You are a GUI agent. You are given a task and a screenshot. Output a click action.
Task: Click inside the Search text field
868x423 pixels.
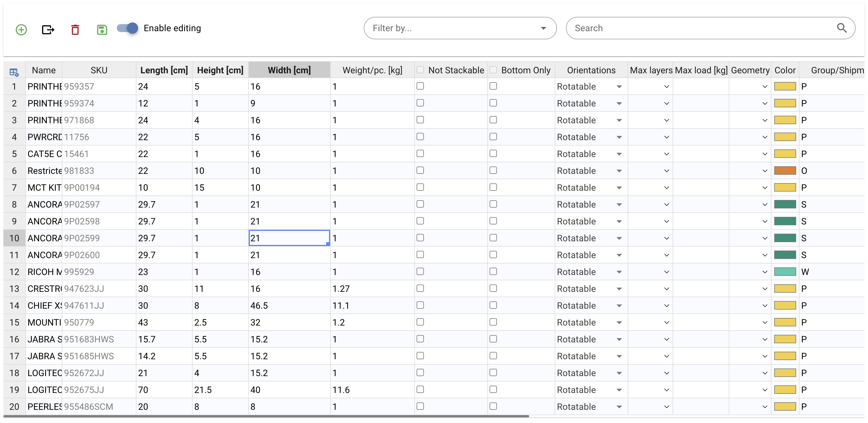point(701,28)
